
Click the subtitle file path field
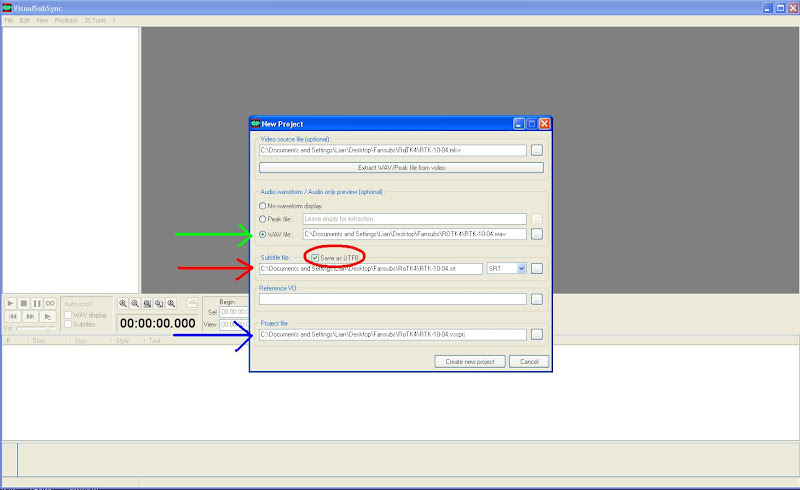click(x=370, y=268)
